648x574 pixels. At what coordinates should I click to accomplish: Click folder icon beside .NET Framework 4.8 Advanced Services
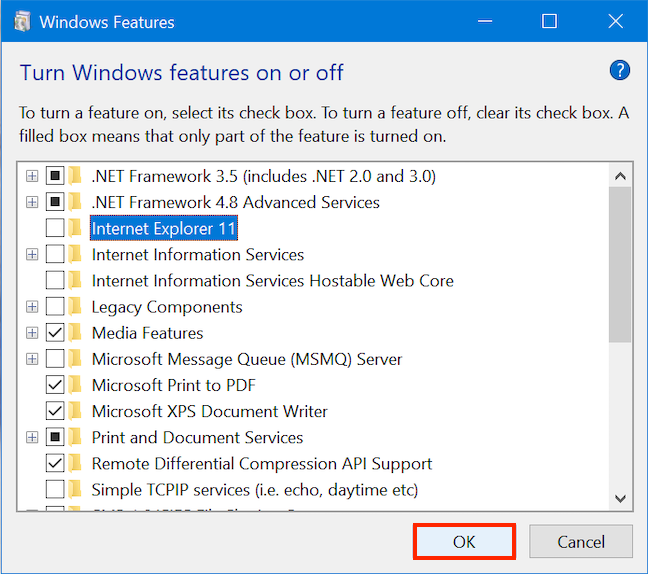[x=75, y=202]
